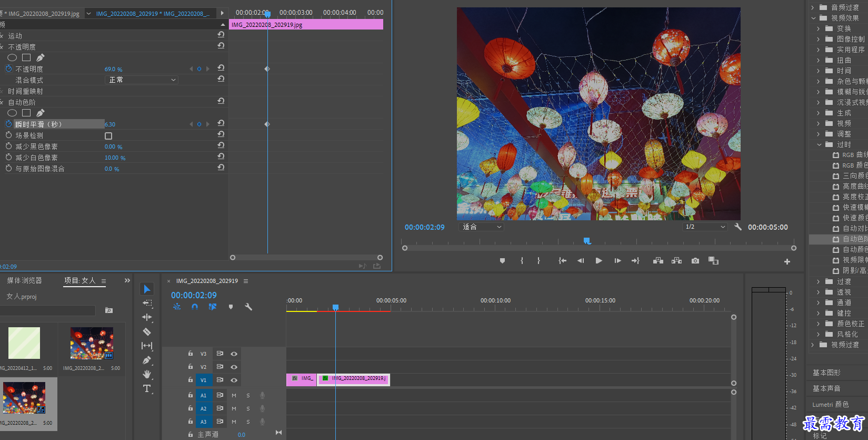Image resolution: width=868 pixels, height=440 pixels.
Task: Mute audio track A1
Action: click(234, 395)
